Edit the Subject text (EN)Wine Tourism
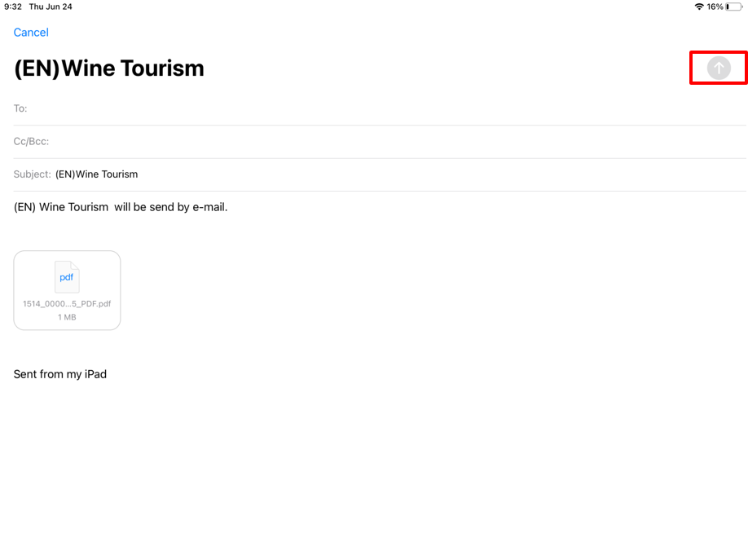 click(97, 174)
